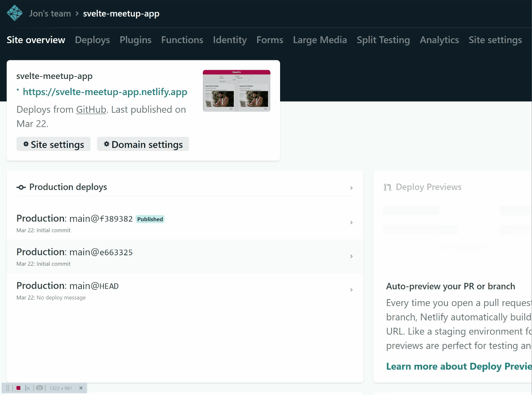This screenshot has width=532, height=395.
Task: Open the Production deploys heading
Action: (68, 187)
